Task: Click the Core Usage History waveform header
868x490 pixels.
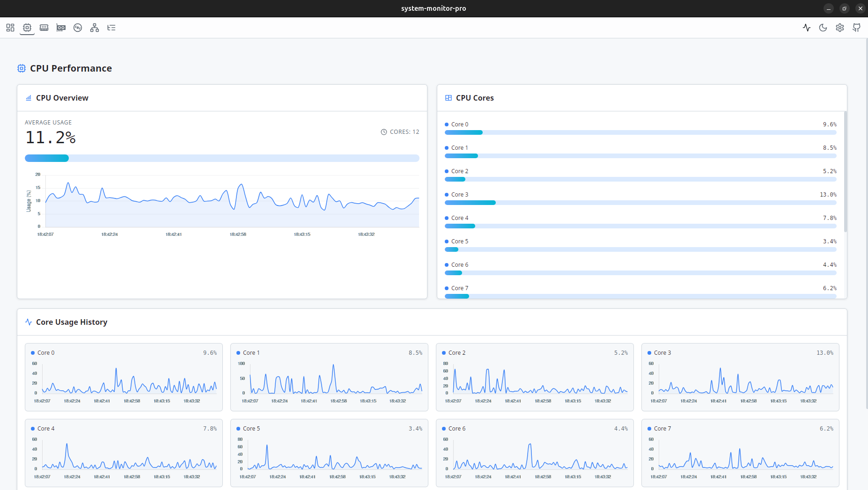Action: tap(28, 322)
